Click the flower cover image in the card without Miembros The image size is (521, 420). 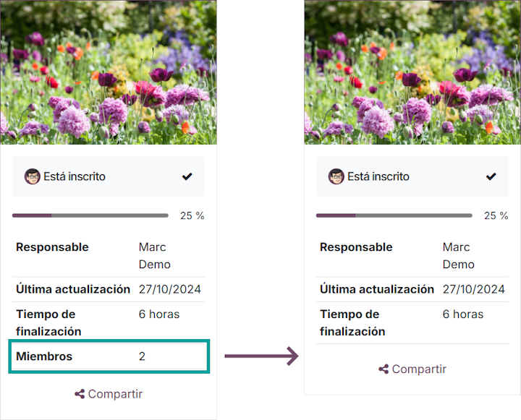(x=412, y=72)
